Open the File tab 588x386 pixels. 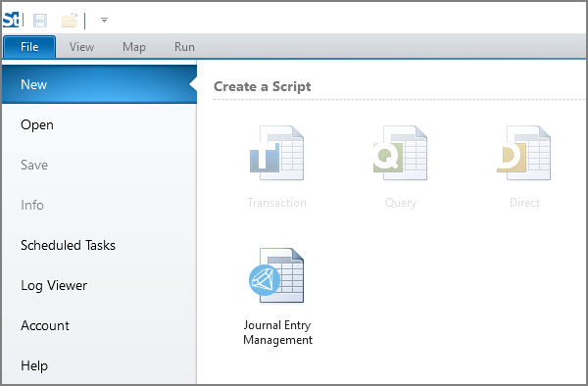tap(29, 47)
